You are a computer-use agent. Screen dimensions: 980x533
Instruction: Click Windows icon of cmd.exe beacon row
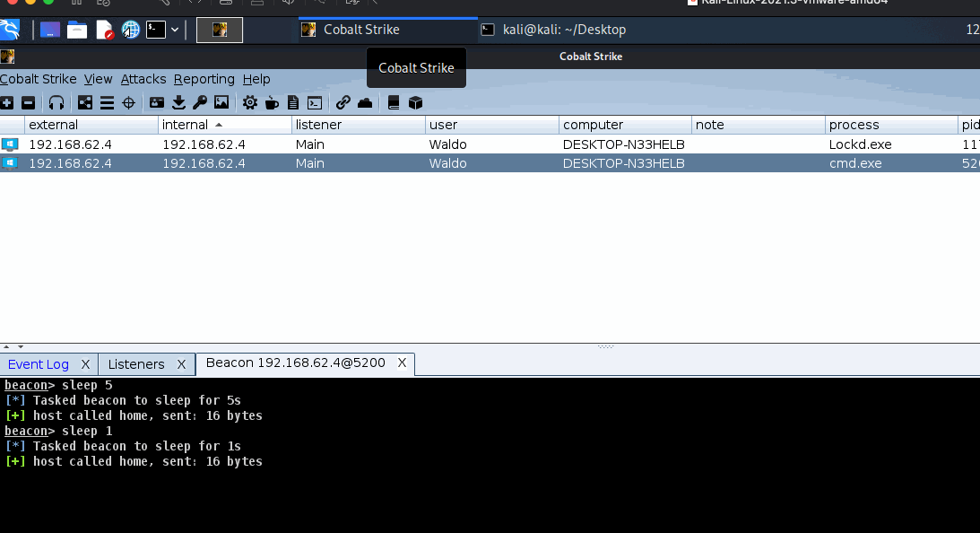coord(9,163)
